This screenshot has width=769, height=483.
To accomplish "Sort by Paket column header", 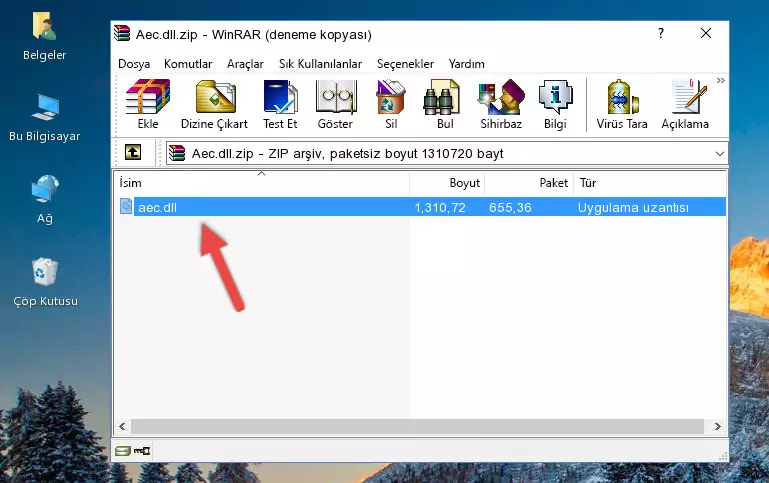I will tap(553, 183).
